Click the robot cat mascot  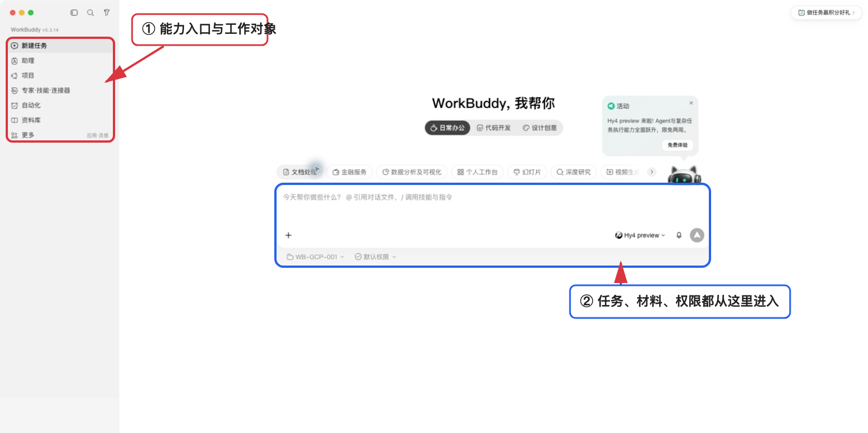click(684, 175)
